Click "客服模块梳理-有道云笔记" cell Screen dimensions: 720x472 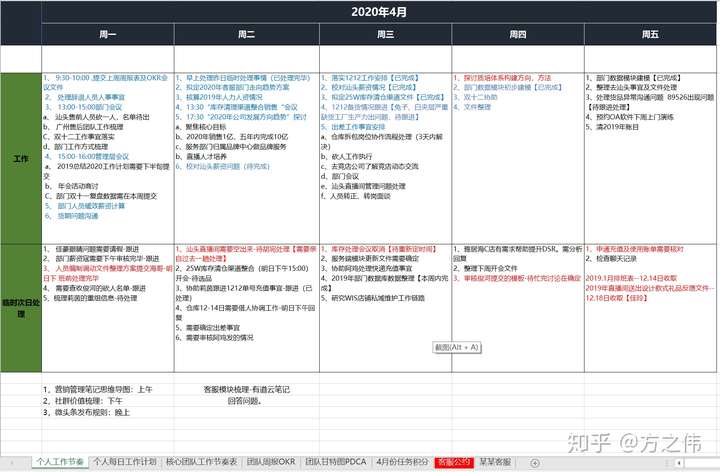[247, 389]
